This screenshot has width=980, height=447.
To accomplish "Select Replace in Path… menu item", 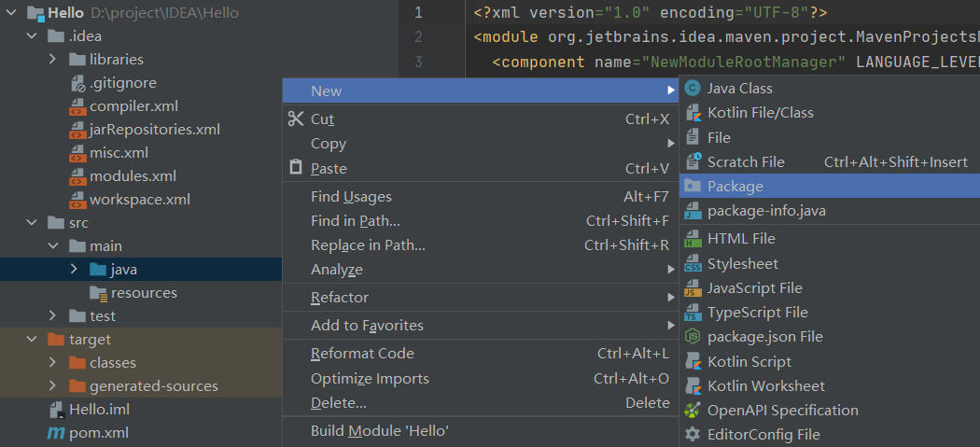I will coord(481,245).
